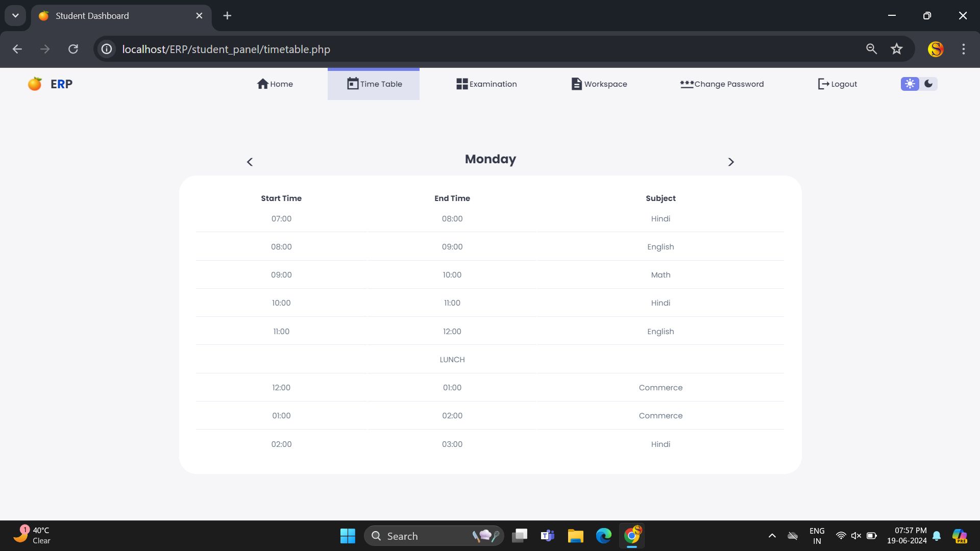This screenshot has width=980, height=551.
Task: Switch to dark mode with the moon toggle
Action: point(928,84)
